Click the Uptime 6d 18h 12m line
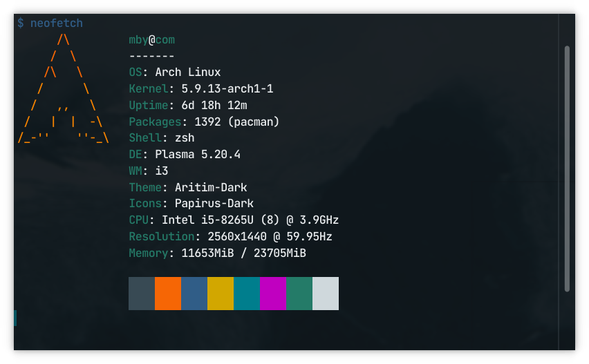The height and width of the screenshot is (364, 589). pos(188,105)
